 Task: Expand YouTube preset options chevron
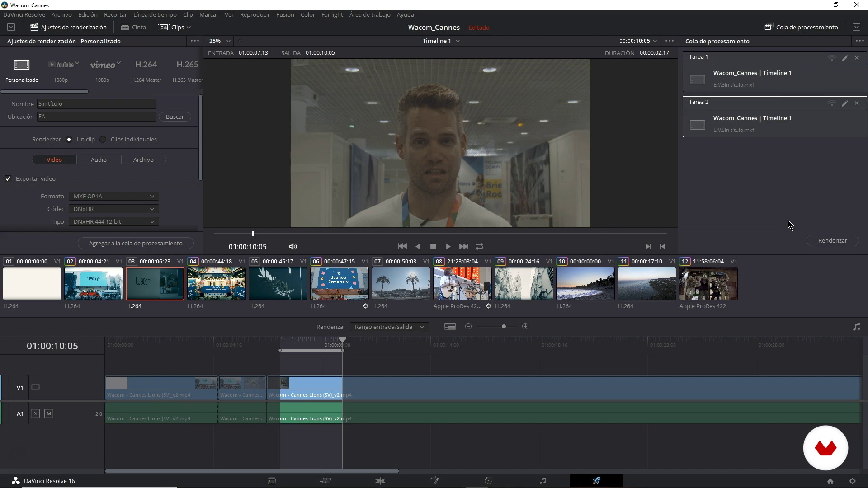pos(77,63)
